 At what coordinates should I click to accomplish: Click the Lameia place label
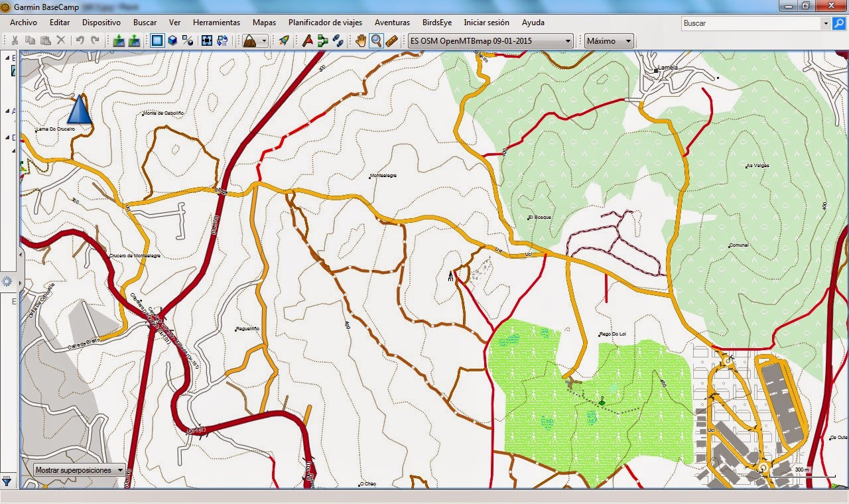pyautogui.click(x=669, y=68)
